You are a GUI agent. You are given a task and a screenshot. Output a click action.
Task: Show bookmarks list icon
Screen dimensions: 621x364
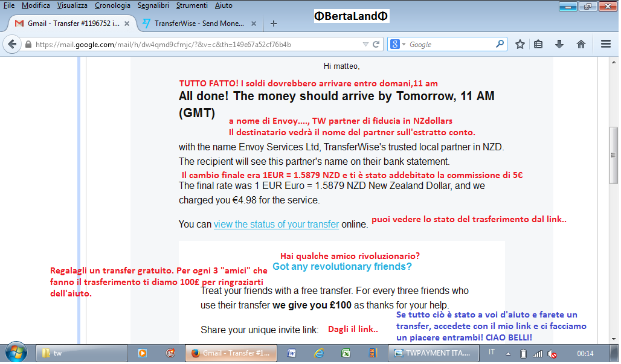(538, 44)
